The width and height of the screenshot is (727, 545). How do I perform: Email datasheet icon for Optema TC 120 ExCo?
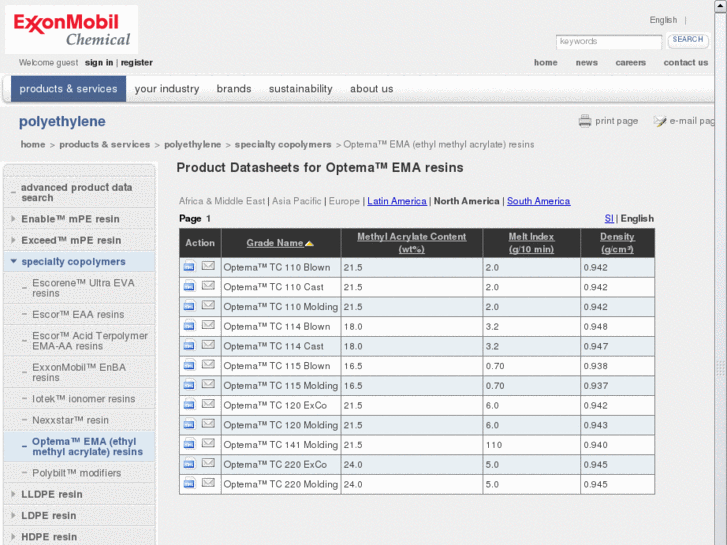[x=208, y=404]
